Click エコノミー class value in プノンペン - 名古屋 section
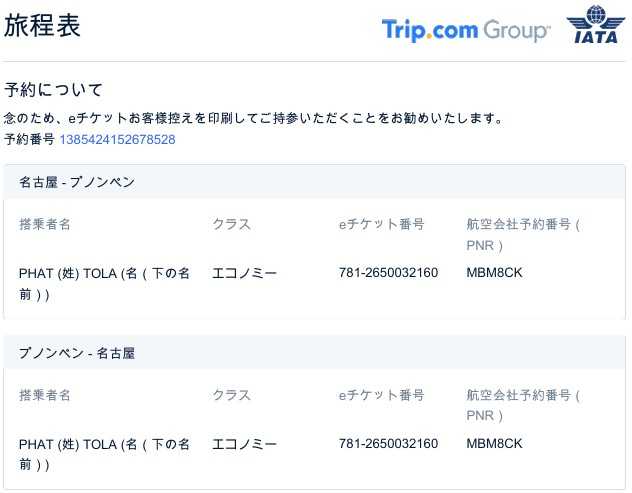 [x=244, y=443]
